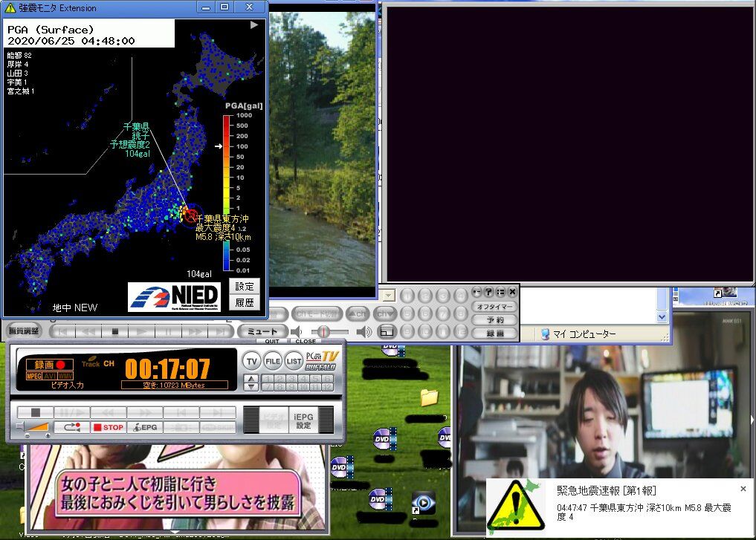Toggle the window size mode icon
This screenshot has height=540, width=756.
pos(387,331)
